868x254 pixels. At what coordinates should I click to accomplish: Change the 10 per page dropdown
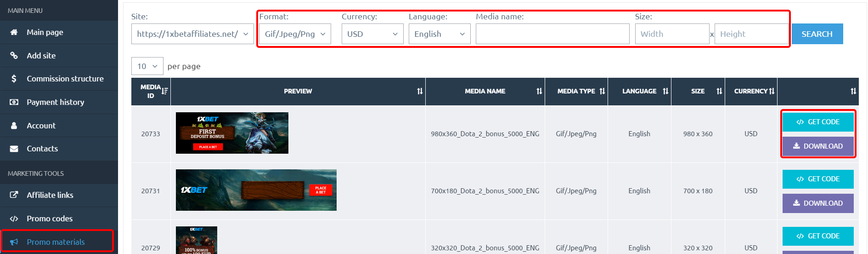[147, 66]
